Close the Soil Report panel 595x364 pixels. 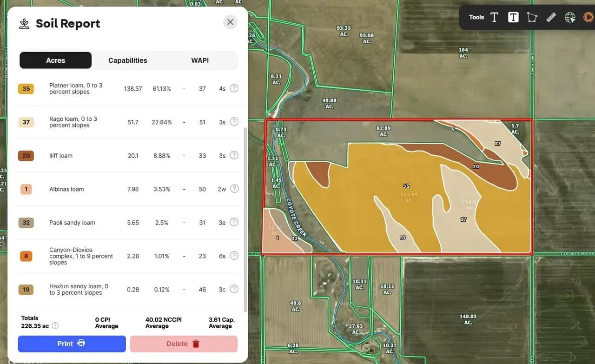click(230, 22)
